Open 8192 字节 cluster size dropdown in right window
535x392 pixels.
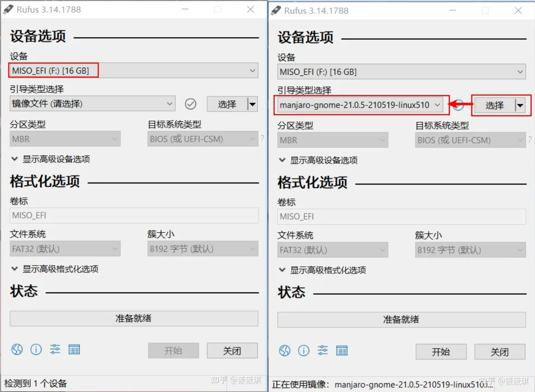point(470,250)
